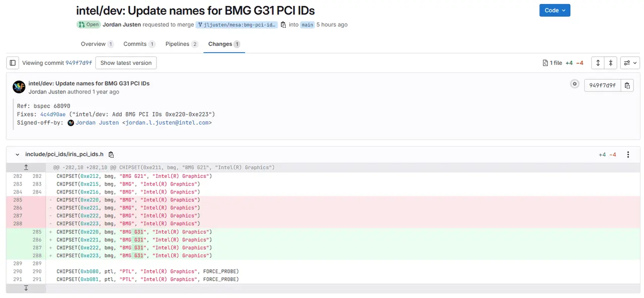Viewport: 644px width, 298px height.
Task: Click Jordan Justen author avatar in the commit box
Action: (x=19, y=87)
